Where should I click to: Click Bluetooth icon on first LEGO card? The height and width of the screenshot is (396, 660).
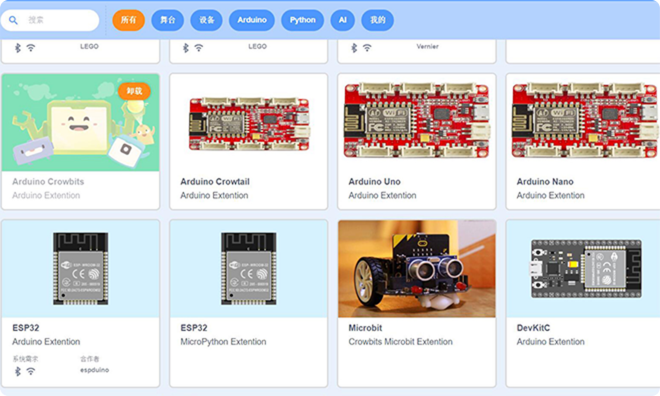tap(18, 48)
